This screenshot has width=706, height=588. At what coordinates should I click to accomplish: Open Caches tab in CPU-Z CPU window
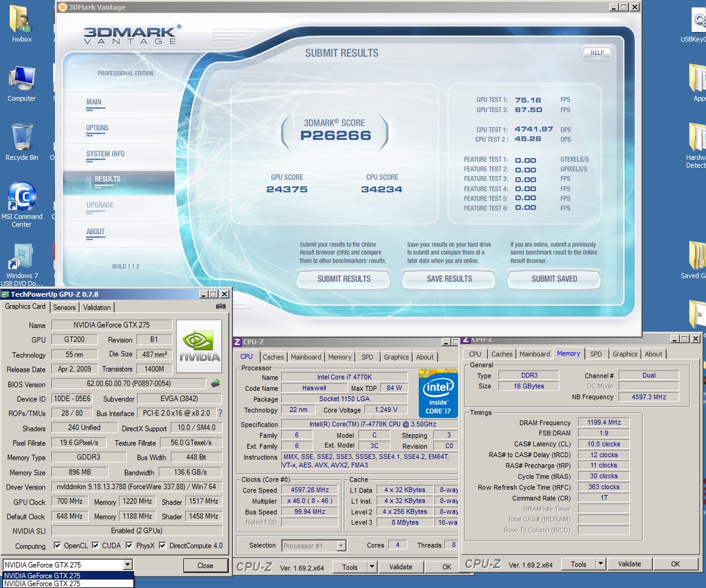click(x=273, y=357)
